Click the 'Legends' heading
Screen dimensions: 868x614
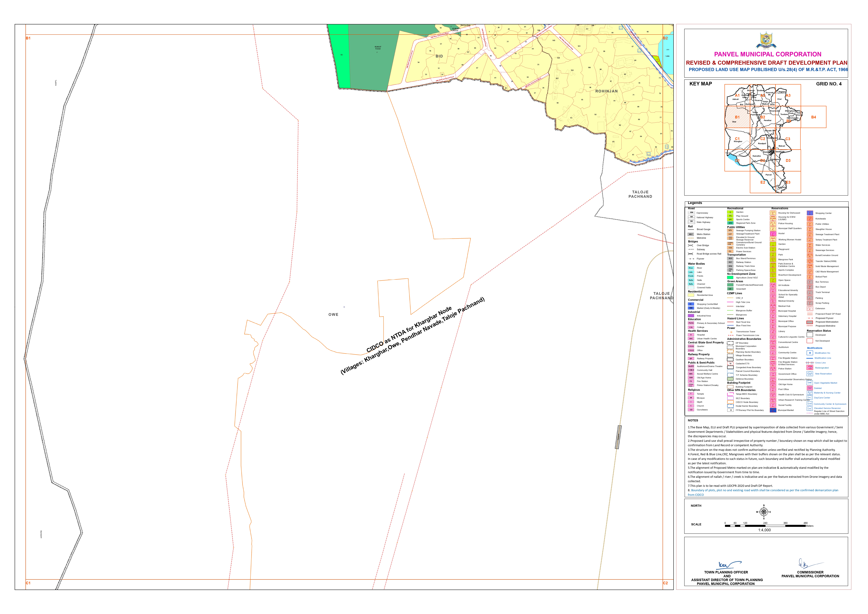click(695, 203)
